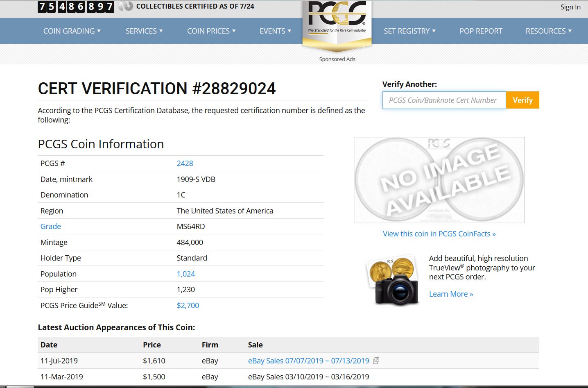Open the population 1,024 link
Viewport: 588px width, 388px height.
[x=185, y=274]
